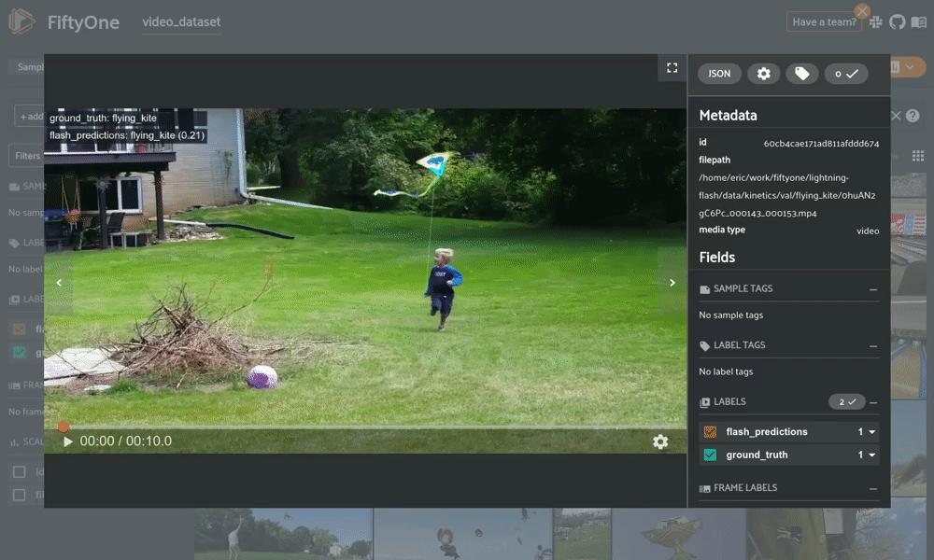
Task: Open the tag sample icon button
Action: (801, 74)
